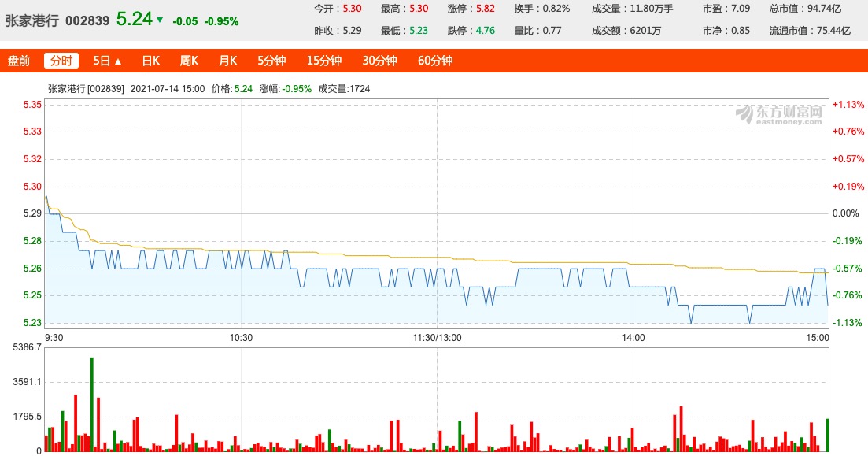Click the stock code 002839
Screen dimensions: 868x456
(x=87, y=21)
